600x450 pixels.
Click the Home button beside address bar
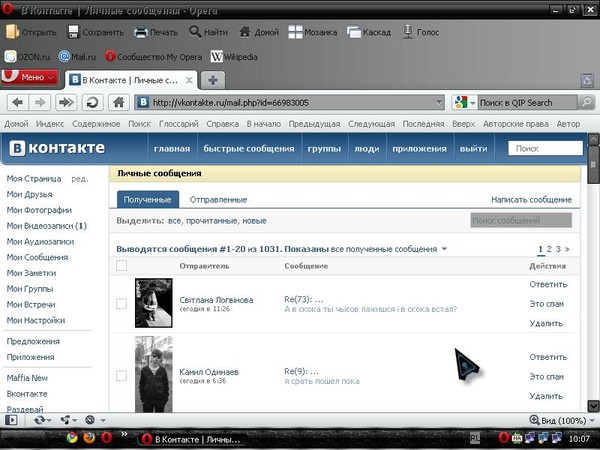coord(119,102)
